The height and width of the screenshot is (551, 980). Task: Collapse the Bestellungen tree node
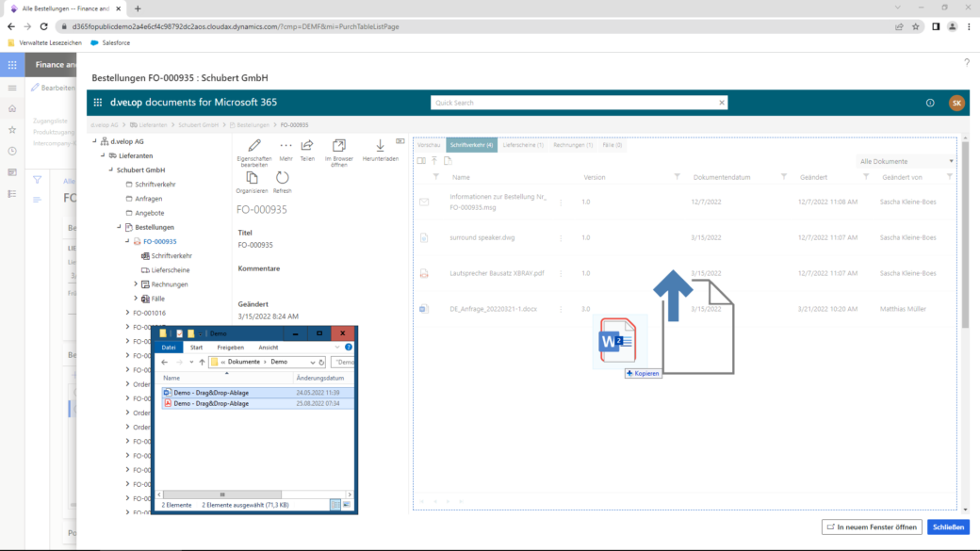point(120,227)
